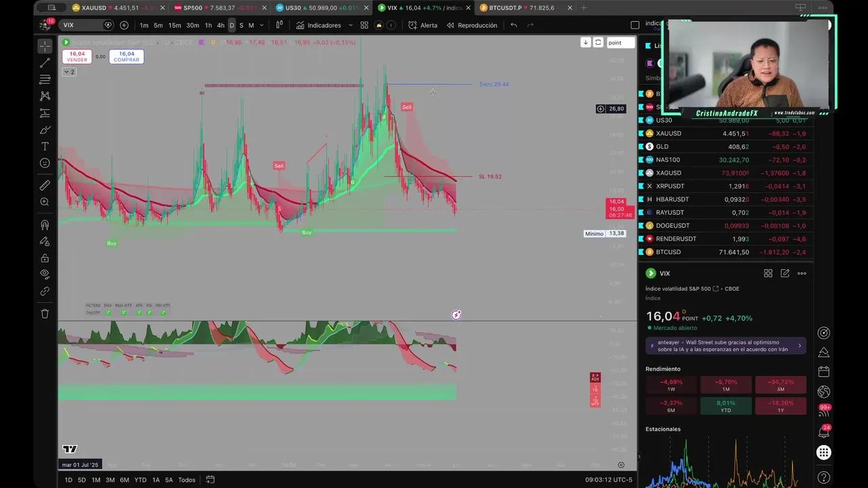The height and width of the screenshot is (488, 868).
Task: Open the Wall Street news headline
Action: (726, 346)
